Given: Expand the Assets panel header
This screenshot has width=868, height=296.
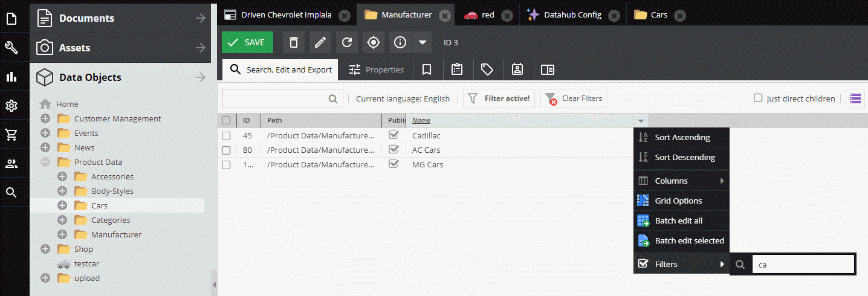Looking at the screenshot, I should click(120, 48).
